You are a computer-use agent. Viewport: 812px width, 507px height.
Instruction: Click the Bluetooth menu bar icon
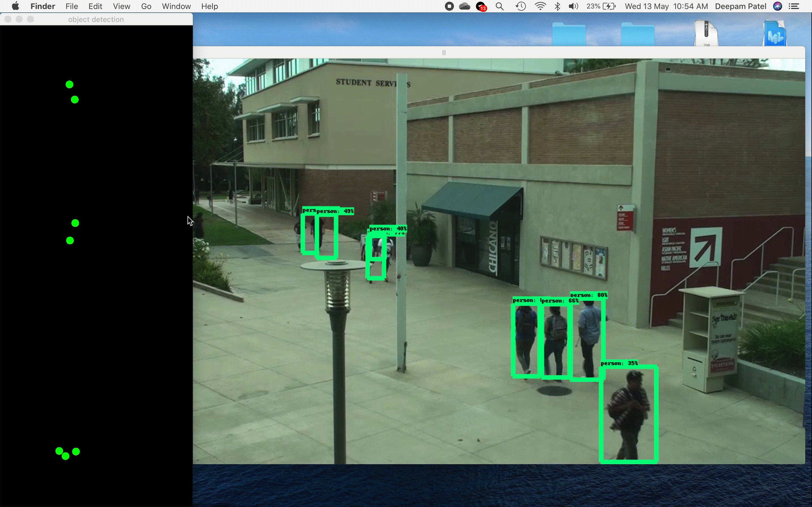[x=557, y=6]
